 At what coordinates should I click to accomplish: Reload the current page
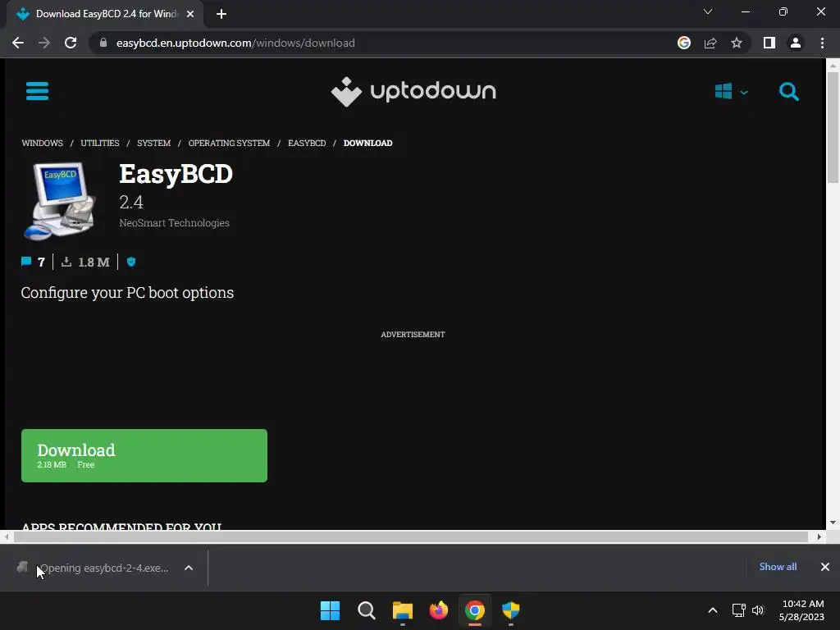71,43
